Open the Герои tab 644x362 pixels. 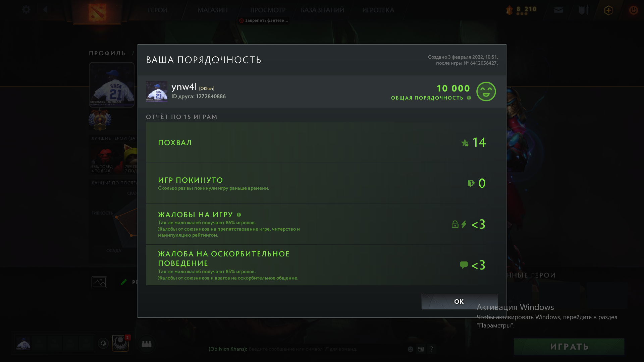point(158,10)
